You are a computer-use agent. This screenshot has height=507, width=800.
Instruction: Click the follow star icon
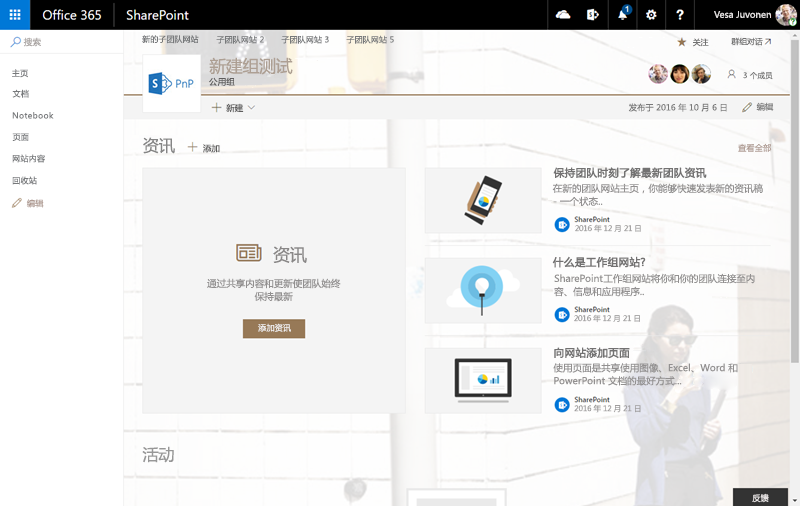click(682, 42)
